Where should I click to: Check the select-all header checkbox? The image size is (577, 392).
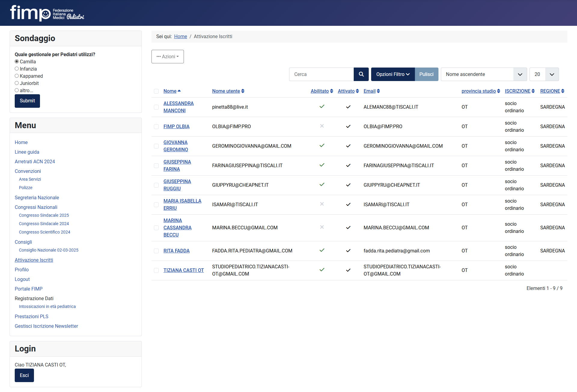[x=156, y=91]
